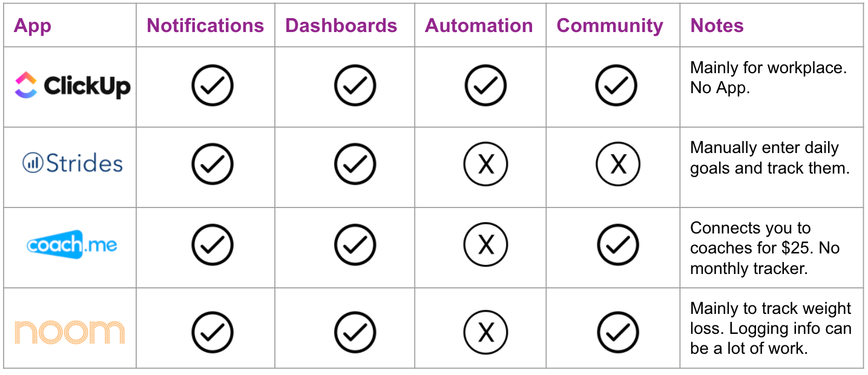Click ClickUp's Notifications checkmark icon
The width and height of the screenshot is (868, 375).
click(212, 86)
